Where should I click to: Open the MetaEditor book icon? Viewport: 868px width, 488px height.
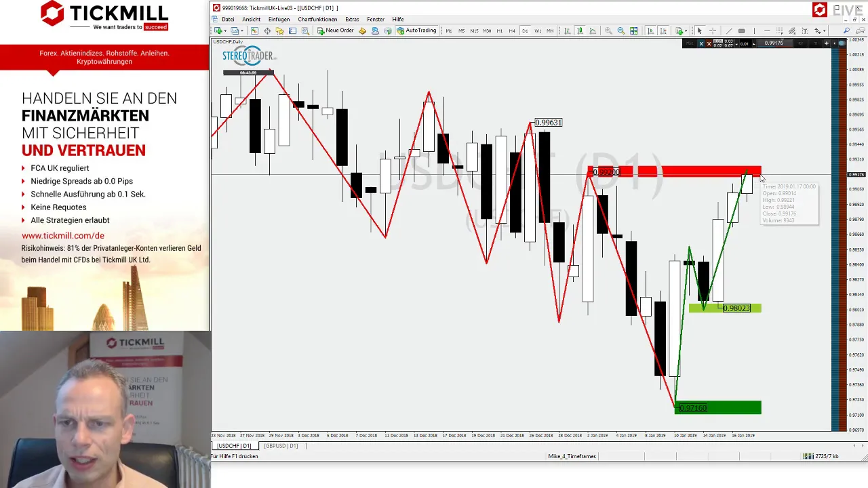point(362,30)
